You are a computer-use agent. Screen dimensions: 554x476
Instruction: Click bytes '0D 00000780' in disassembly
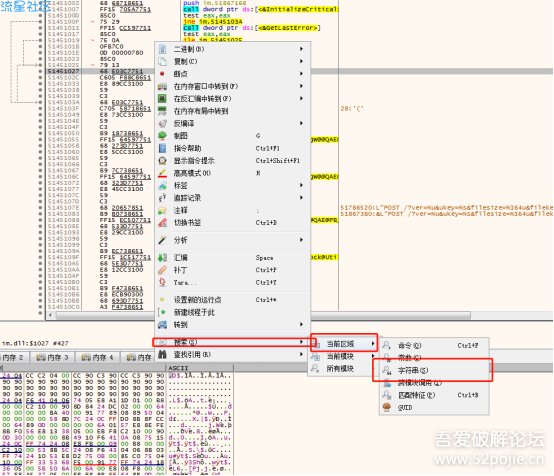(121, 53)
